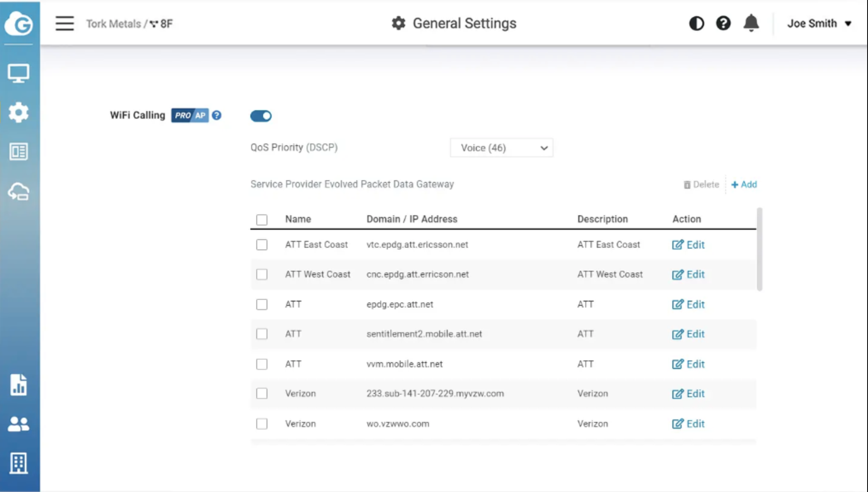Click the Tork Metals breadcrumb
The height and width of the screenshot is (492, 868).
pos(113,24)
